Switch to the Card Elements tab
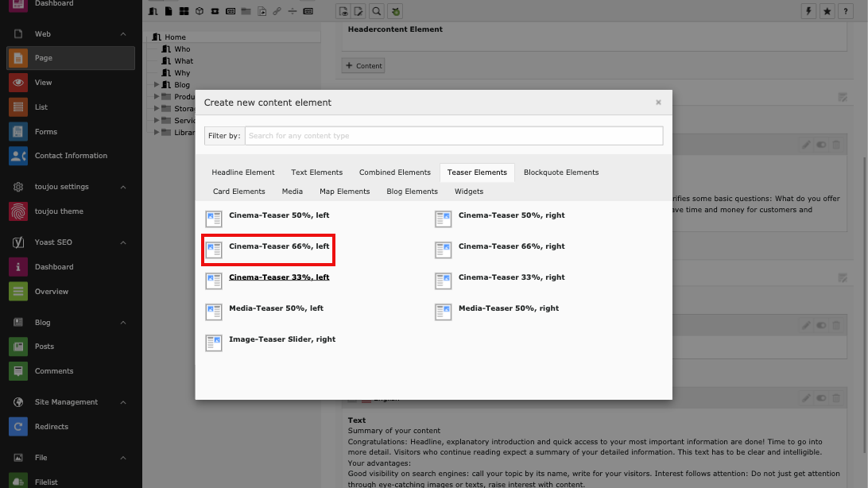Image resolution: width=868 pixels, height=488 pixels. [238, 192]
